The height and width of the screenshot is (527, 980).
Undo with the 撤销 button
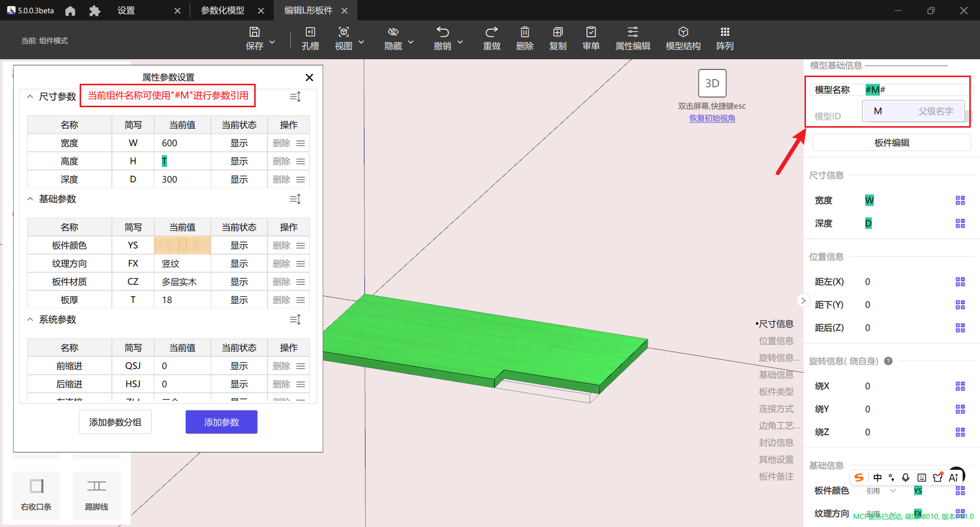(443, 39)
